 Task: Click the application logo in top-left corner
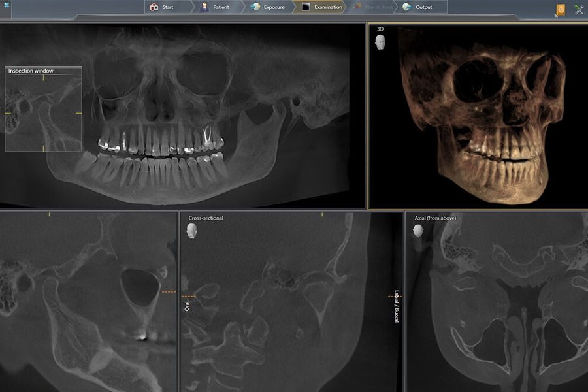[x=5, y=5]
